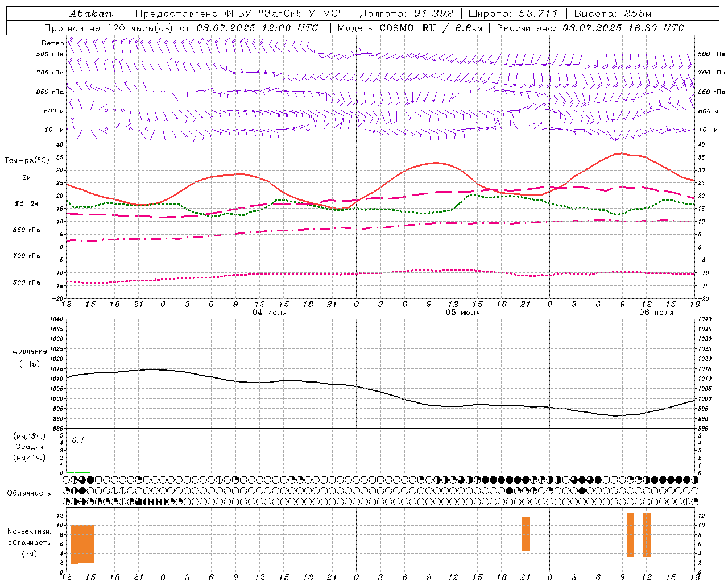Click the 0.1 precipitation value
The height and width of the screenshot is (582, 728).
[x=78, y=440]
